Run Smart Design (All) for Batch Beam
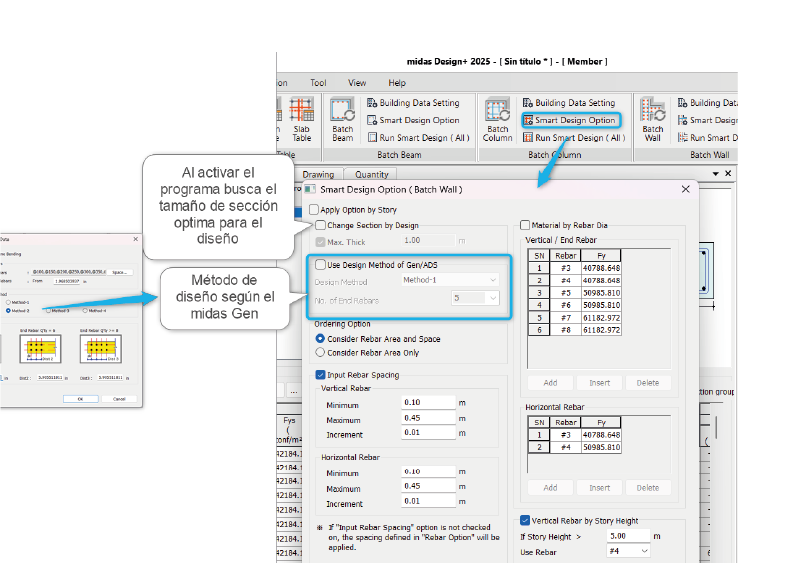Screen dimensions: 791x563 417,138
